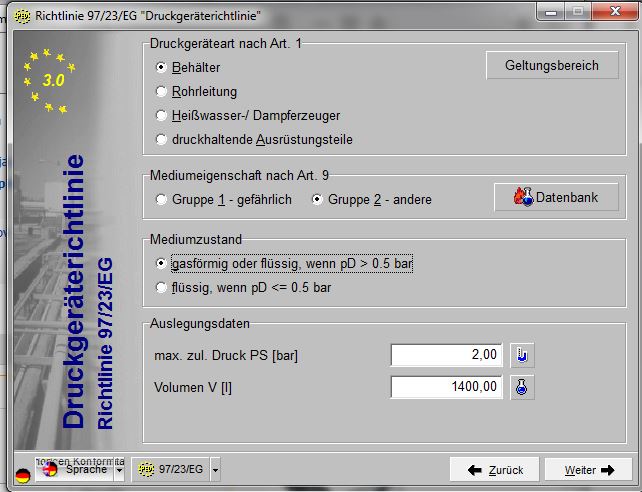Click the max. zul. Druck PS field
This screenshot has width=642, height=492.
(x=446, y=354)
